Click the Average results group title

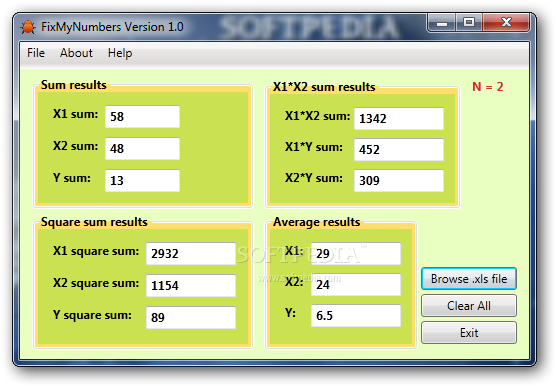pyautogui.click(x=317, y=222)
